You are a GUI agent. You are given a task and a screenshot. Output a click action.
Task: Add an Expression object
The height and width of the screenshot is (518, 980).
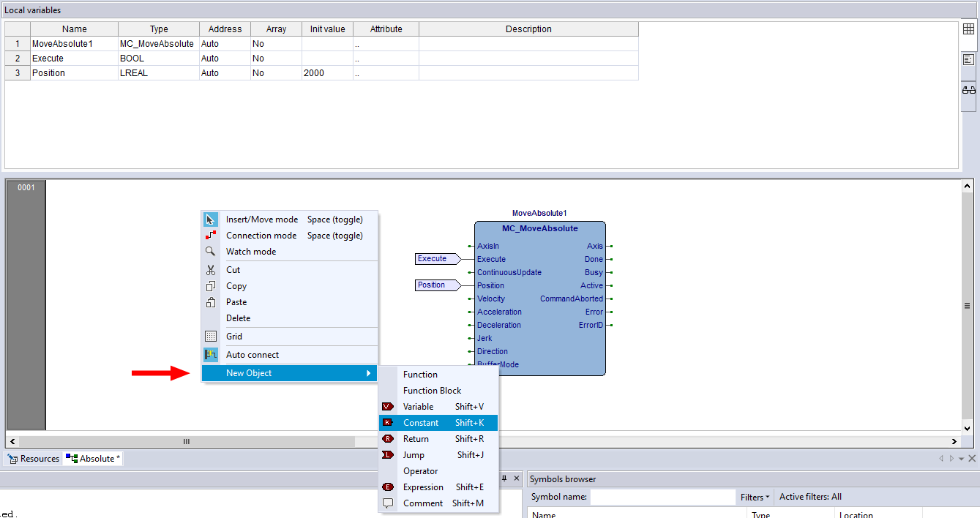point(423,487)
